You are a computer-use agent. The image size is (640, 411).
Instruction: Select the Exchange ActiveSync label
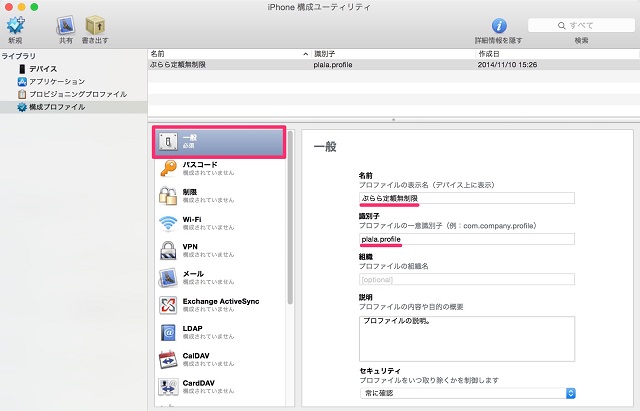point(221,301)
